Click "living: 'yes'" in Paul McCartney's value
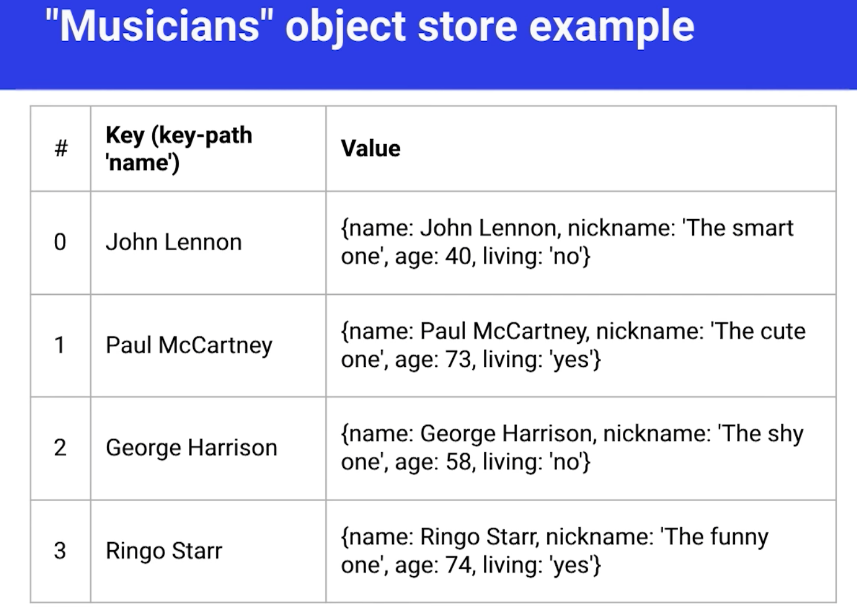Screen dimensions: 857x616 [541, 359]
